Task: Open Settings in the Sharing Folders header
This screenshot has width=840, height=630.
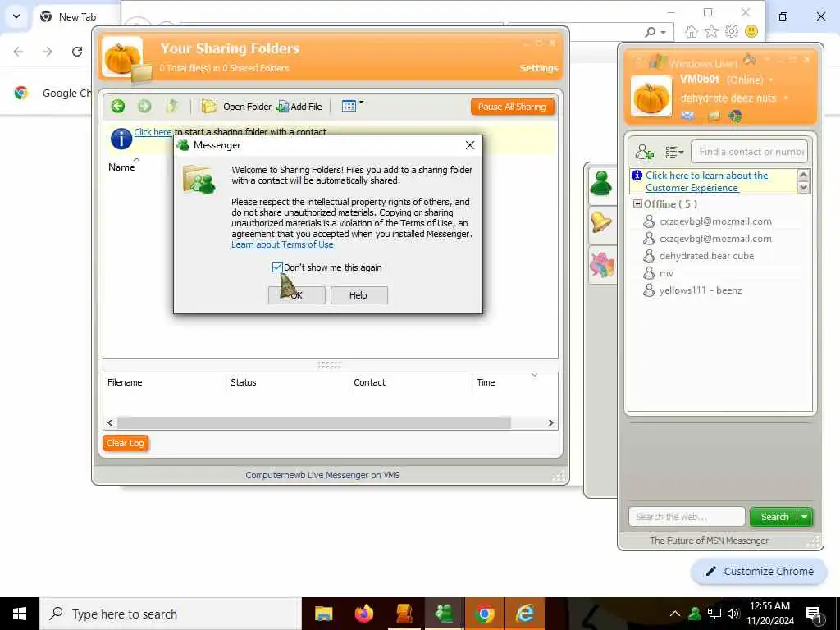Action: pos(538,68)
